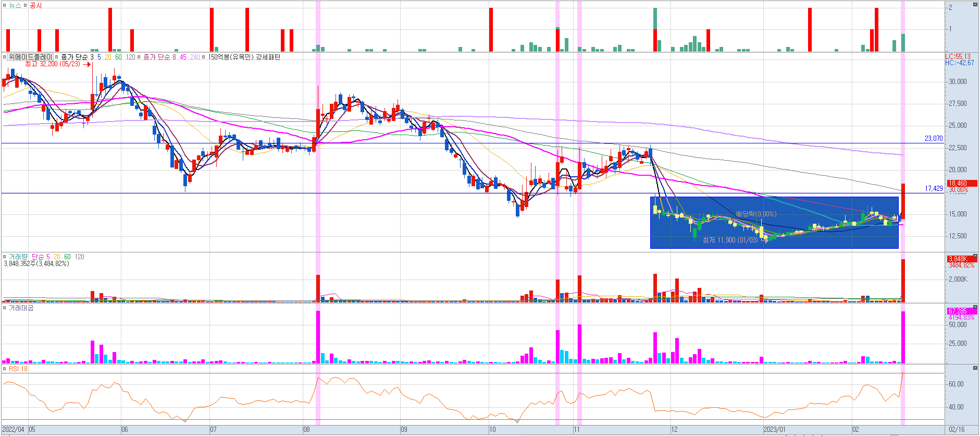
Task: Jump to the 06 month label
Action: tap(125, 430)
